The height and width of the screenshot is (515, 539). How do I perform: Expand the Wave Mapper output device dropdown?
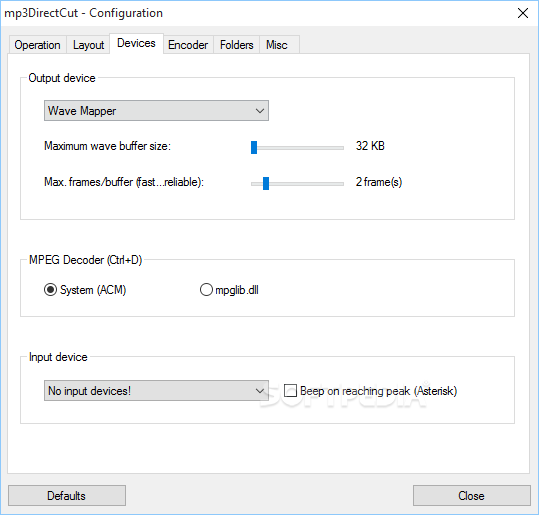tap(156, 111)
